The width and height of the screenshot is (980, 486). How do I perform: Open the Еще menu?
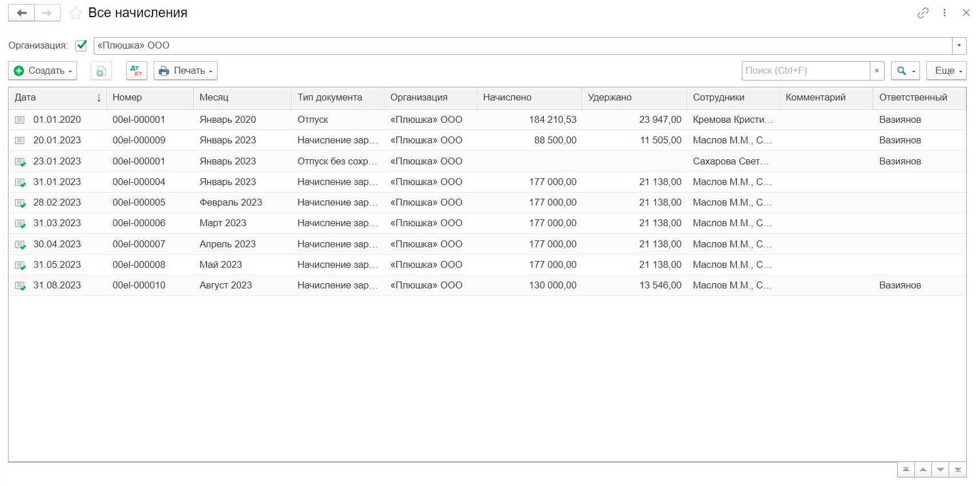tap(946, 71)
